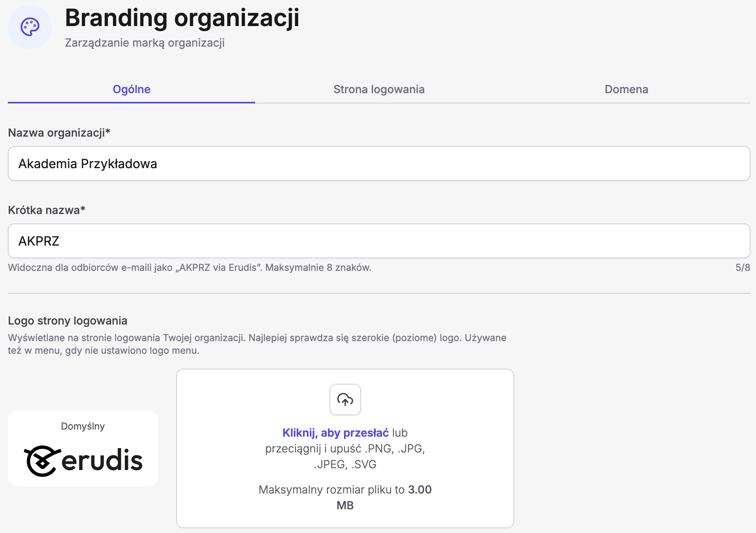Click the 5/8 character counter
756x533 pixels.
pos(743,268)
